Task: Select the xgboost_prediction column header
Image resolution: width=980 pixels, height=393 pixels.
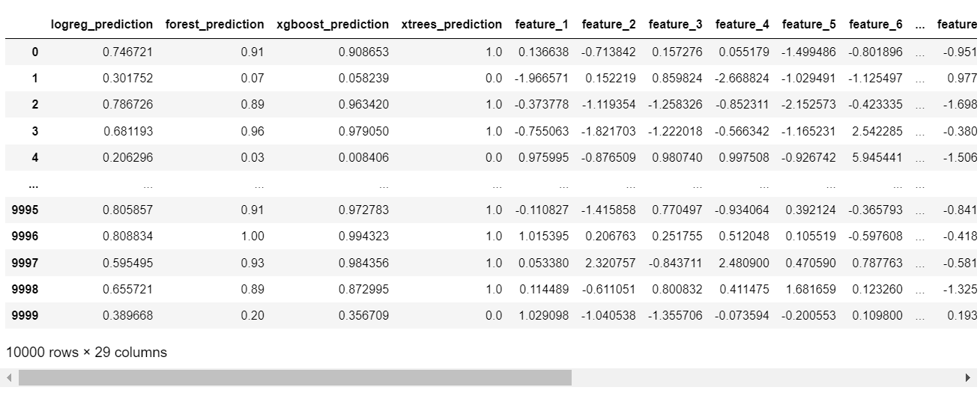Action: (x=333, y=25)
